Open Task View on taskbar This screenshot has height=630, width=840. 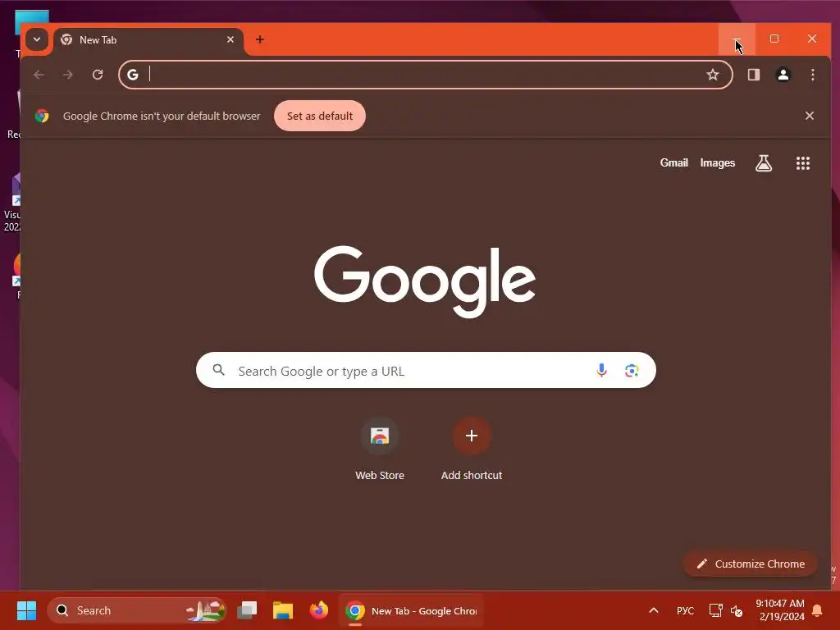tap(247, 610)
